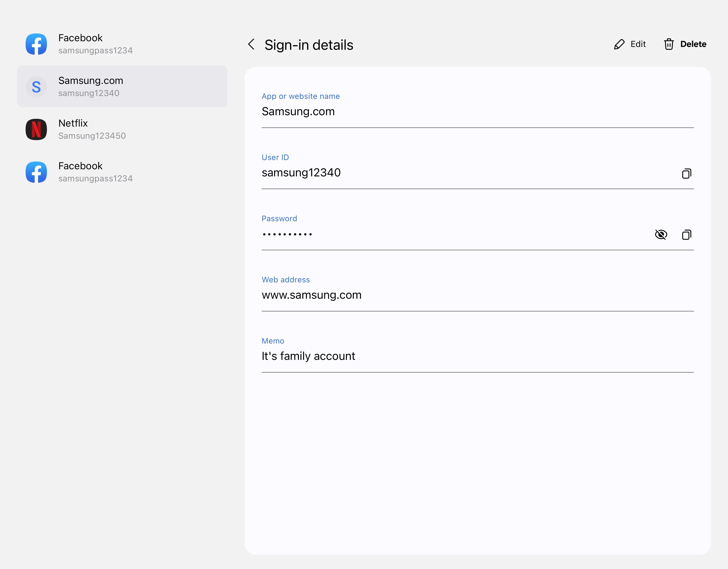Click the Password label
The width and height of the screenshot is (728, 569).
coord(279,219)
